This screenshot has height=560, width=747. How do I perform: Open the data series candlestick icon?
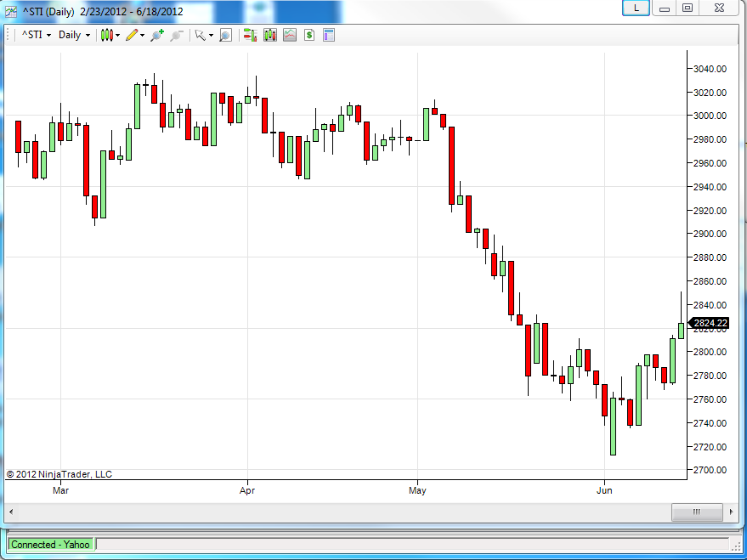(x=270, y=35)
